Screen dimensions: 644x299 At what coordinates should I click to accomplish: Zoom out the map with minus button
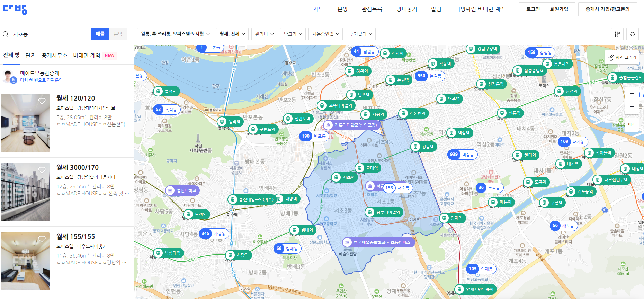point(632,107)
